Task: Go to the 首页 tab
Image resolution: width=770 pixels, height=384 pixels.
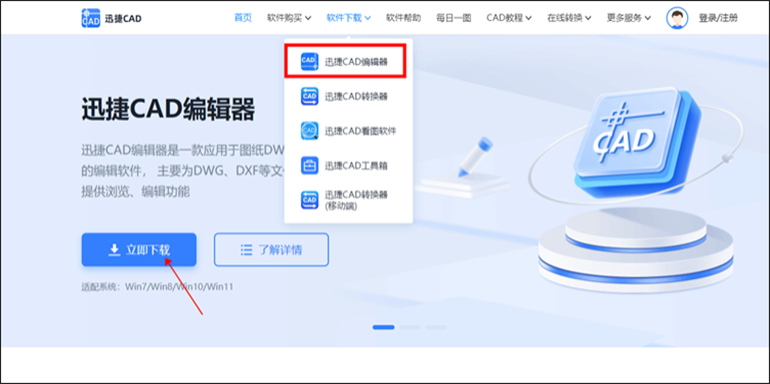Action: coord(243,18)
